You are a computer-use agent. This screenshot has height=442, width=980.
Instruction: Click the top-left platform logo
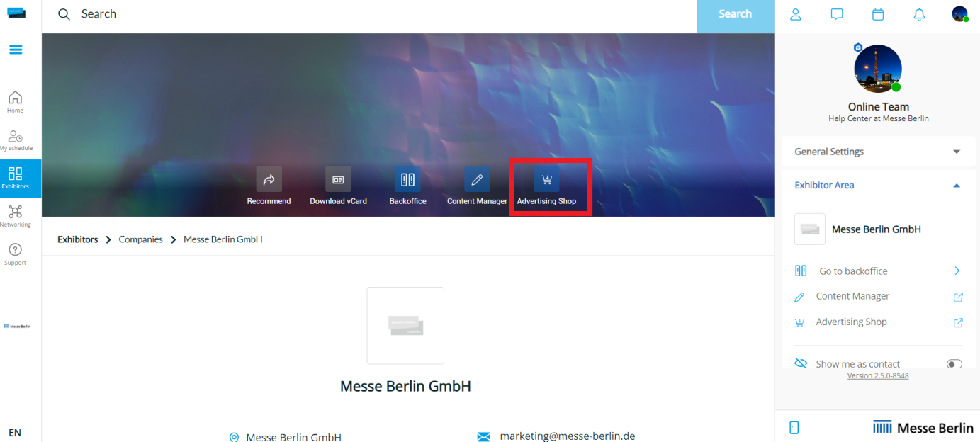point(16,12)
